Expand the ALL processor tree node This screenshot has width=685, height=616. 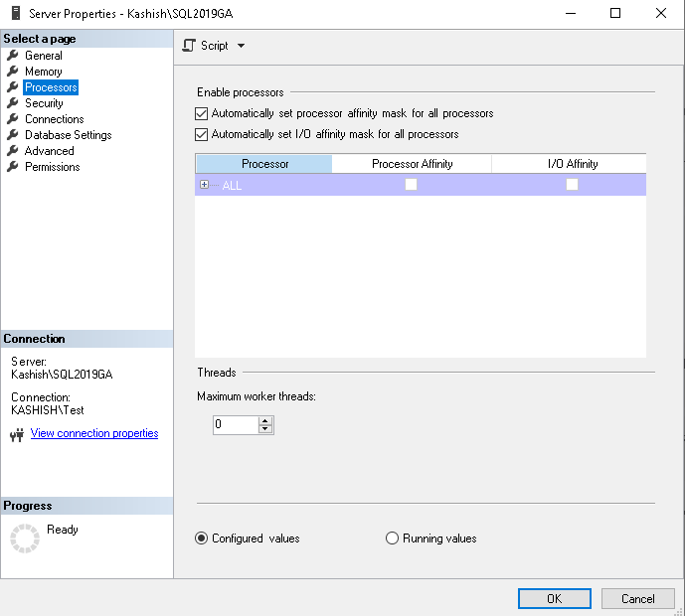(x=204, y=184)
